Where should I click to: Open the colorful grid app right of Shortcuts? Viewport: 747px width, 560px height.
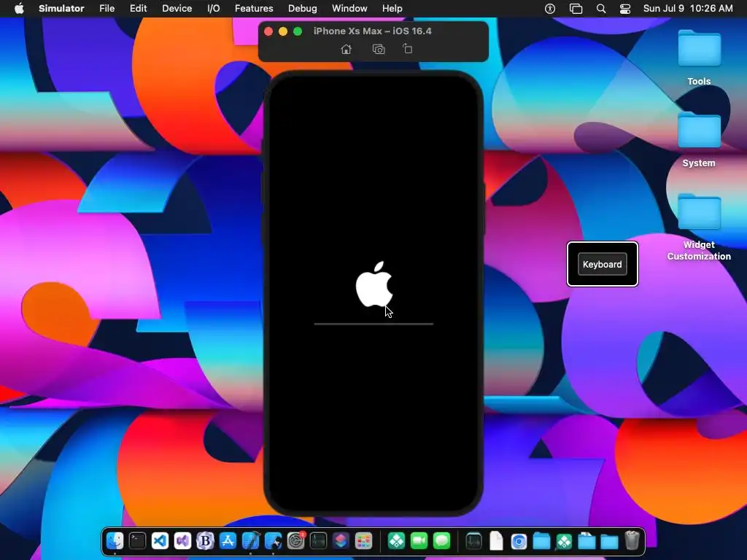363,541
